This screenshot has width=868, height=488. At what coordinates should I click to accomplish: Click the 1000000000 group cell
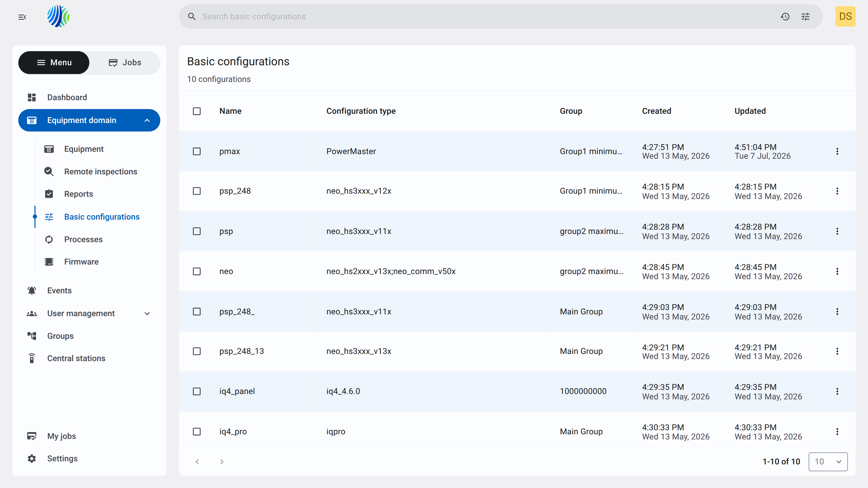point(583,392)
